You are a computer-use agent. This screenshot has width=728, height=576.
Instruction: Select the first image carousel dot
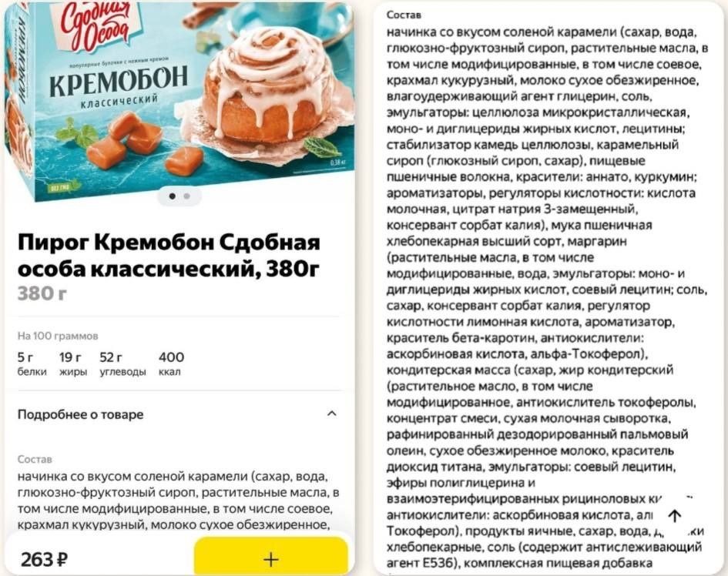tap(173, 196)
